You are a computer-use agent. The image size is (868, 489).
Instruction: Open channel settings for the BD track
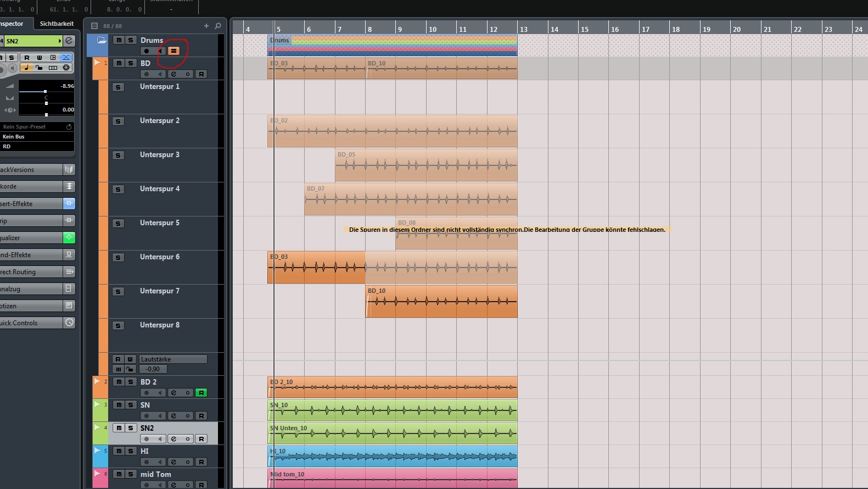(173, 74)
